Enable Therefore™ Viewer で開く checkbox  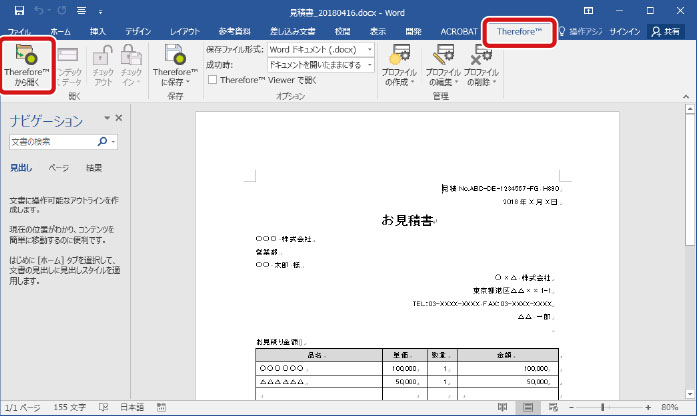pyautogui.click(x=213, y=79)
